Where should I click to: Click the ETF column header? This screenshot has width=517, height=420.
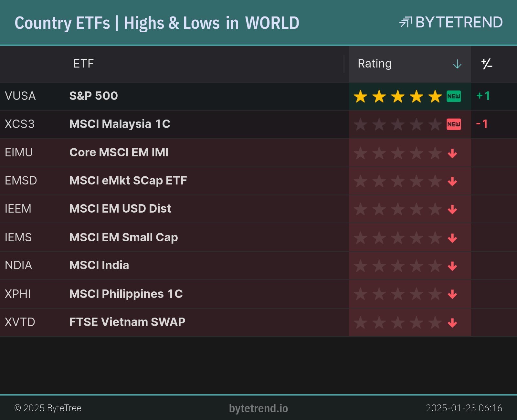point(83,64)
